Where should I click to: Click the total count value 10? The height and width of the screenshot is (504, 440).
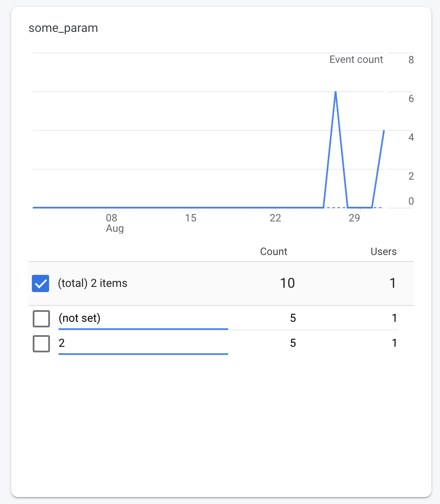[288, 283]
